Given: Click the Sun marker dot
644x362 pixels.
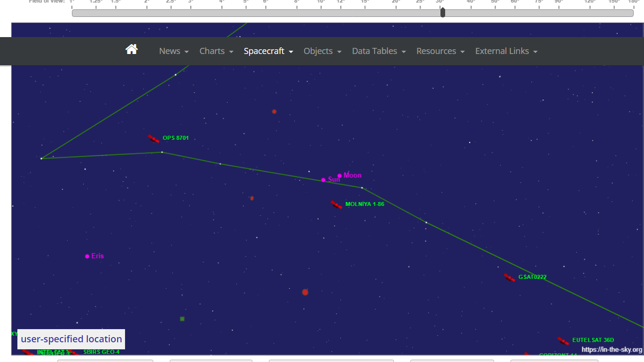Looking at the screenshot, I should pos(323,180).
